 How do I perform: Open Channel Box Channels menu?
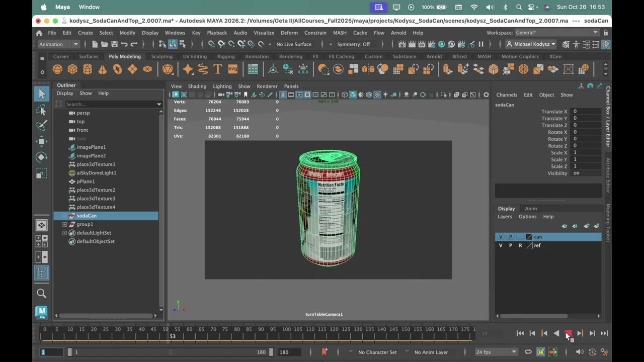(507, 95)
